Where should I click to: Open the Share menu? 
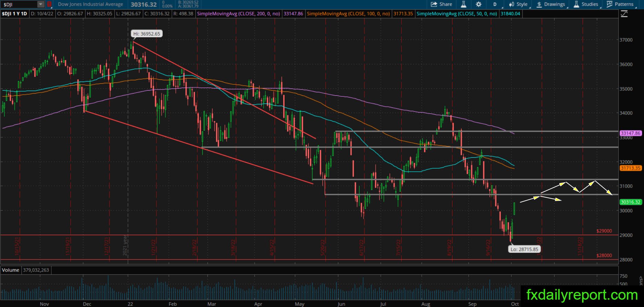point(441,4)
